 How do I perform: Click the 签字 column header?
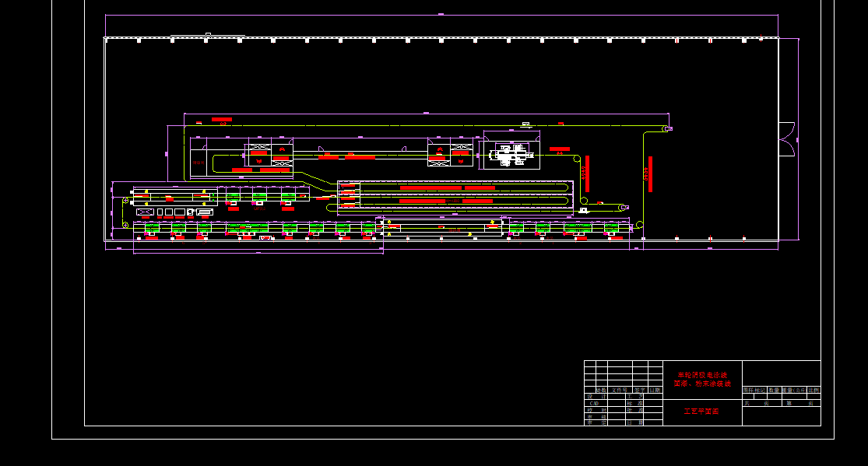tap(641, 391)
